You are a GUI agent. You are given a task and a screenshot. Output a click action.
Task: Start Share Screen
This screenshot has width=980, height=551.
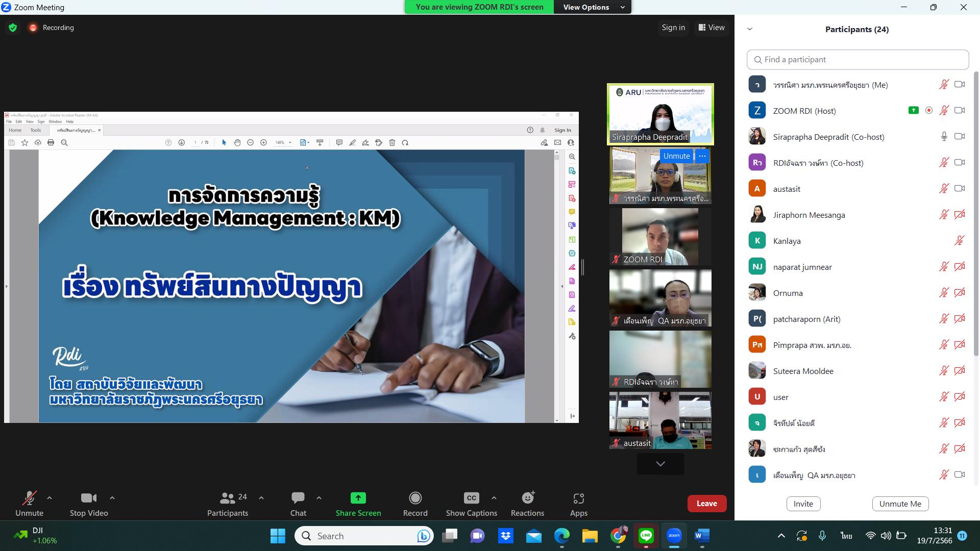[358, 503]
